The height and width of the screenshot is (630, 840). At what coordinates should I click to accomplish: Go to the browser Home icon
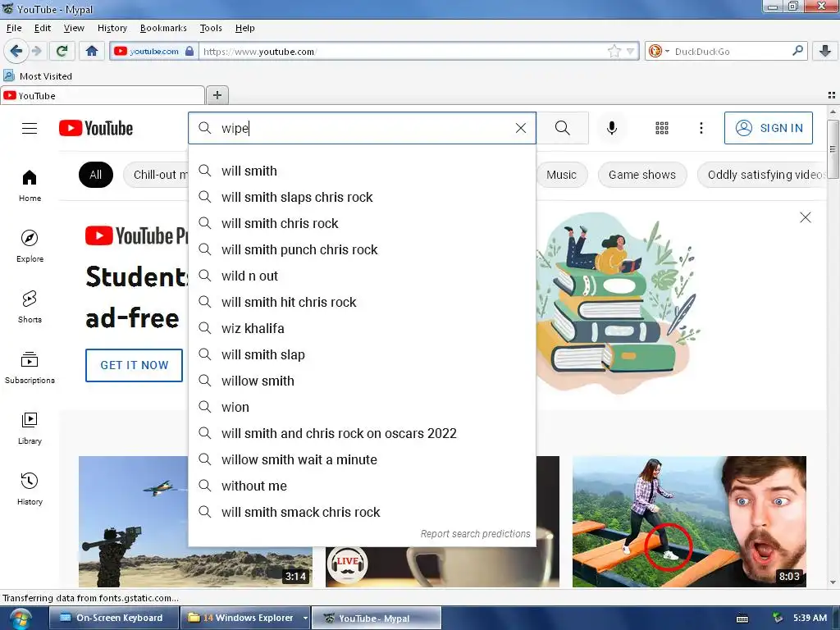[x=92, y=51]
